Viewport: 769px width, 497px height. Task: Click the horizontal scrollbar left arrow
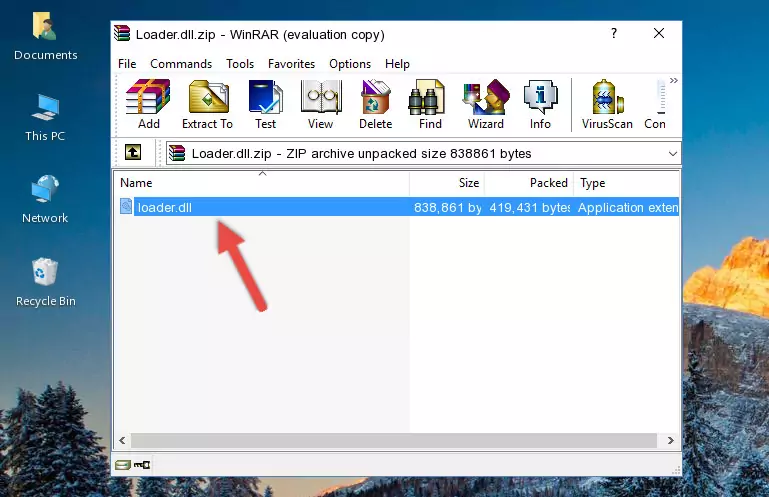tap(123, 440)
